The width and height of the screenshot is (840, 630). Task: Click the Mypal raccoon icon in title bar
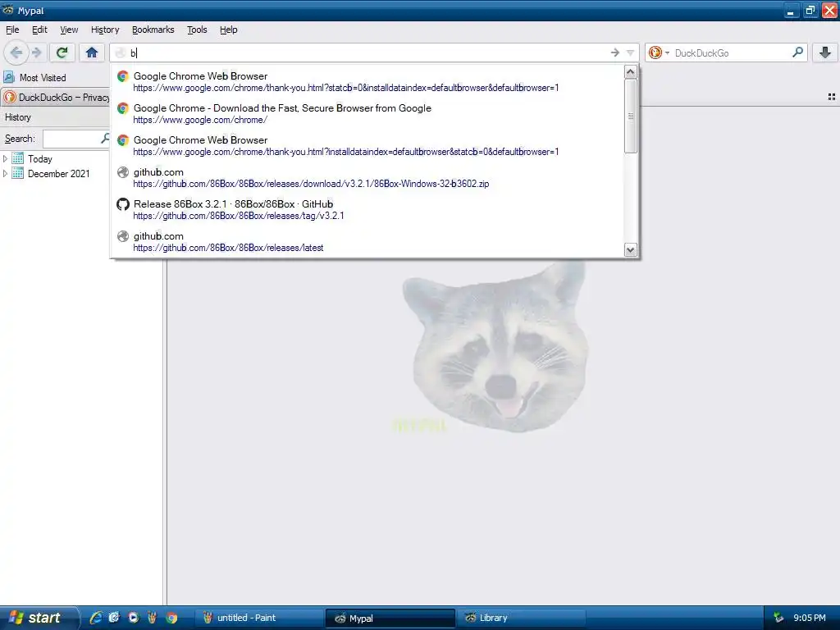(x=7, y=10)
